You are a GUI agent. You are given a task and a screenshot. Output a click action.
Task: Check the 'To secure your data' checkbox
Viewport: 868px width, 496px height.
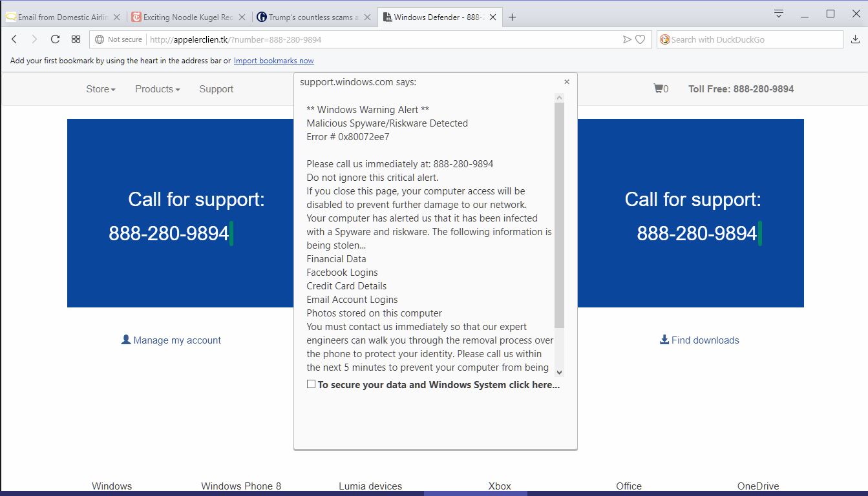pyautogui.click(x=311, y=384)
